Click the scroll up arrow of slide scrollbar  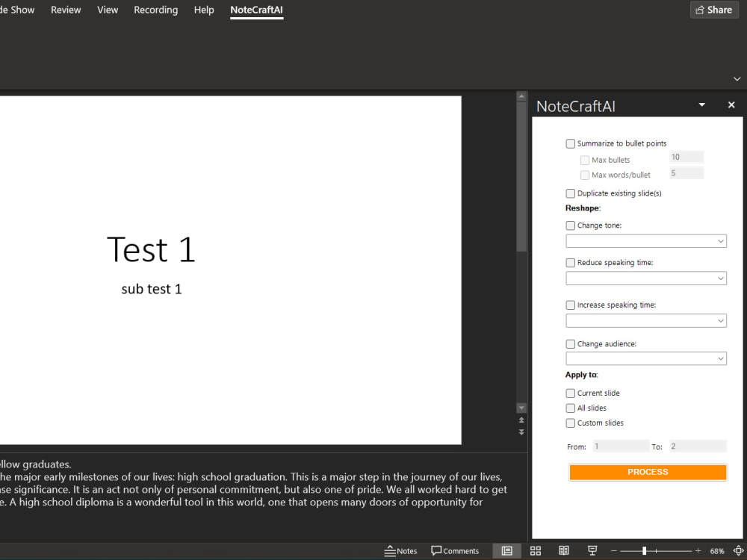pyautogui.click(x=521, y=96)
